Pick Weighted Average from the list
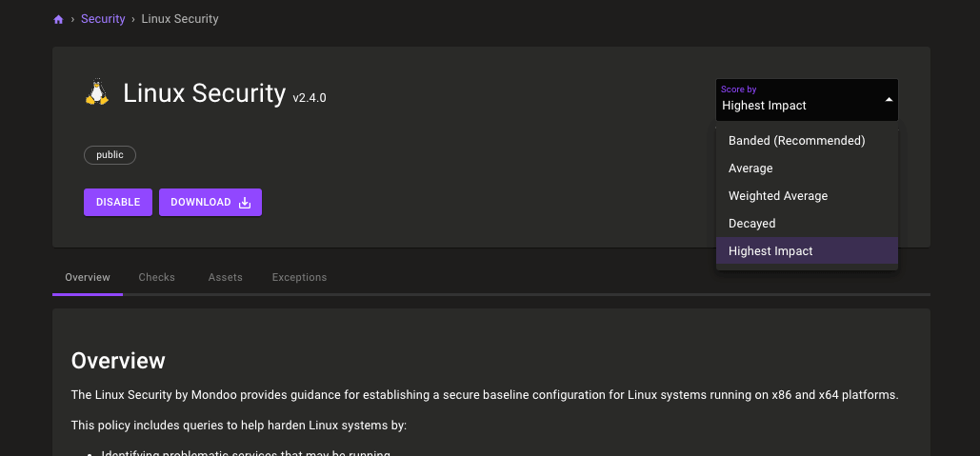Image resolution: width=980 pixels, height=456 pixels. click(x=778, y=196)
